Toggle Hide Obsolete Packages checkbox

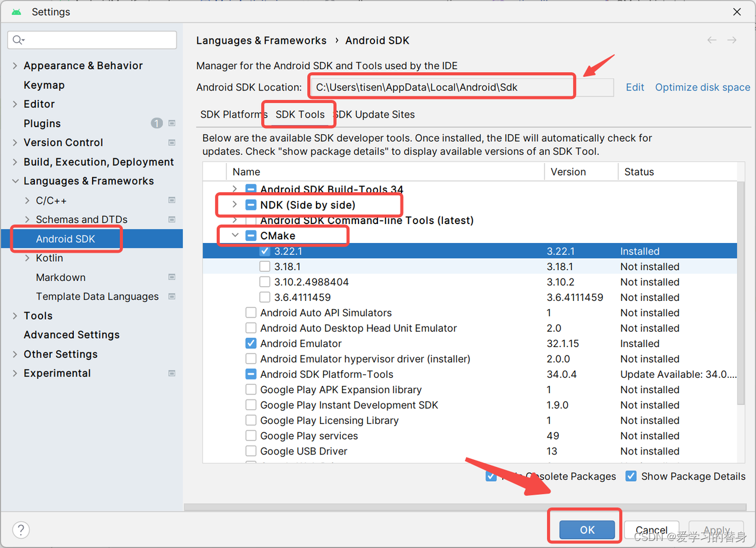pos(491,476)
